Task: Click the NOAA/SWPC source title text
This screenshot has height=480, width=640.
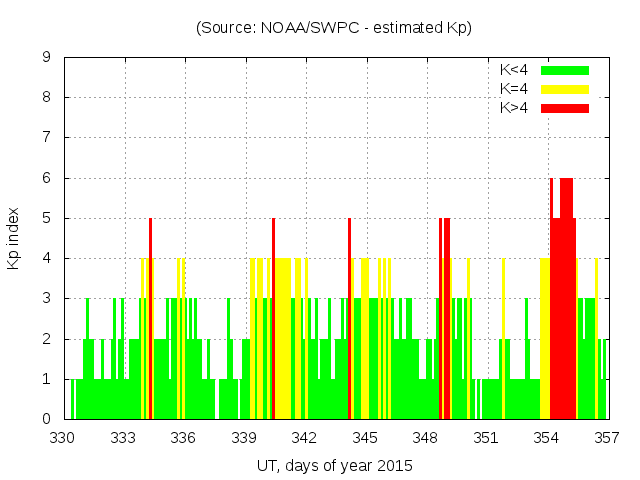Action: (x=334, y=28)
